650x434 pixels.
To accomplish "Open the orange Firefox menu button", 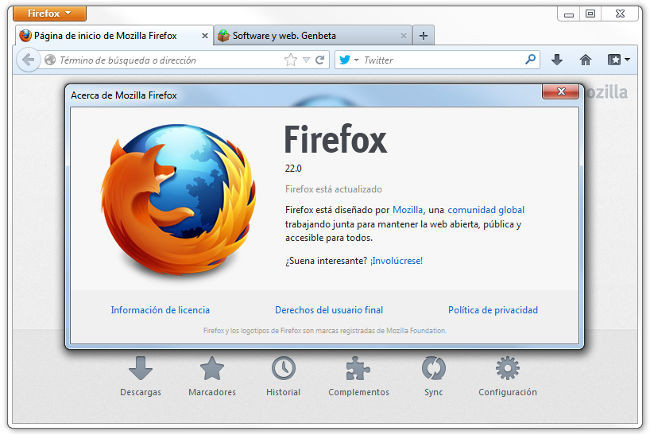I will click(50, 14).
